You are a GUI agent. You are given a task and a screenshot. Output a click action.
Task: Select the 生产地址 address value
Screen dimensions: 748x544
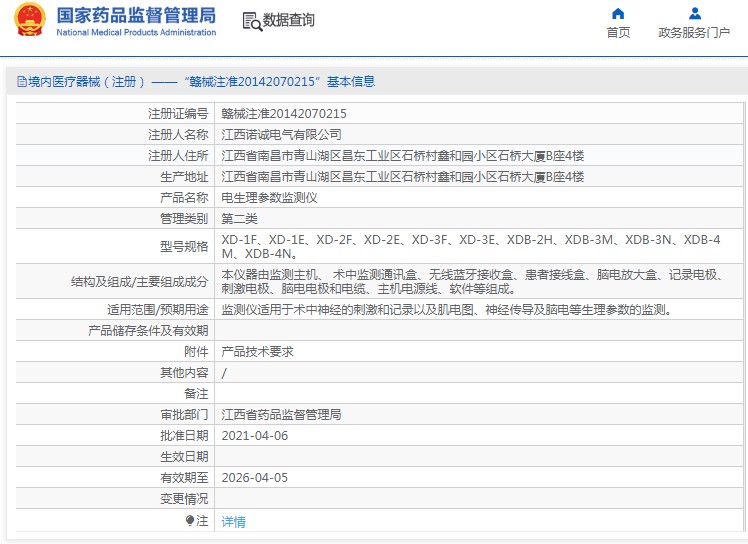pos(403,177)
